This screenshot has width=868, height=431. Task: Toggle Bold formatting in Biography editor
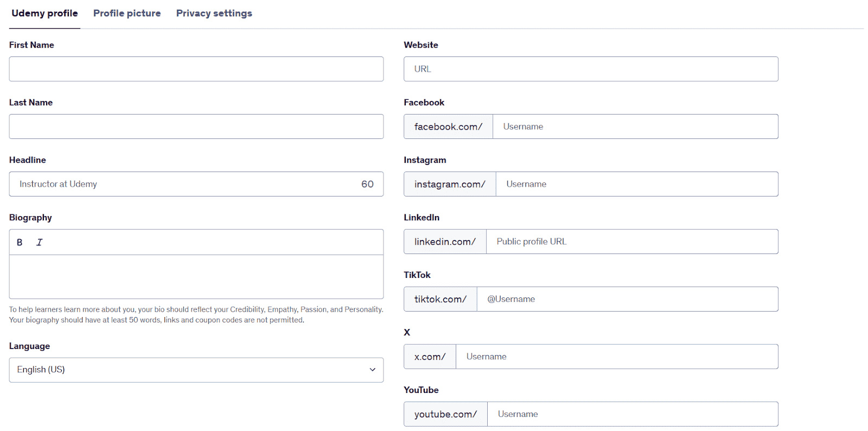(20, 242)
